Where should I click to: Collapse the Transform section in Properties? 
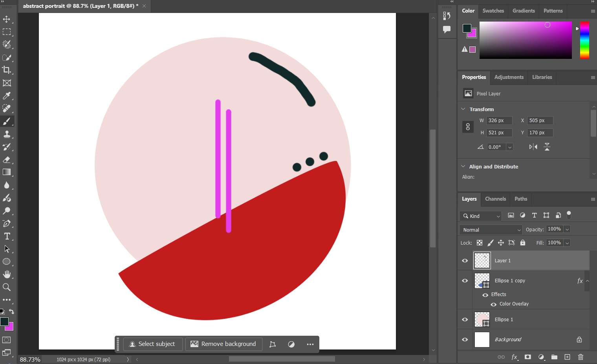click(x=463, y=109)
